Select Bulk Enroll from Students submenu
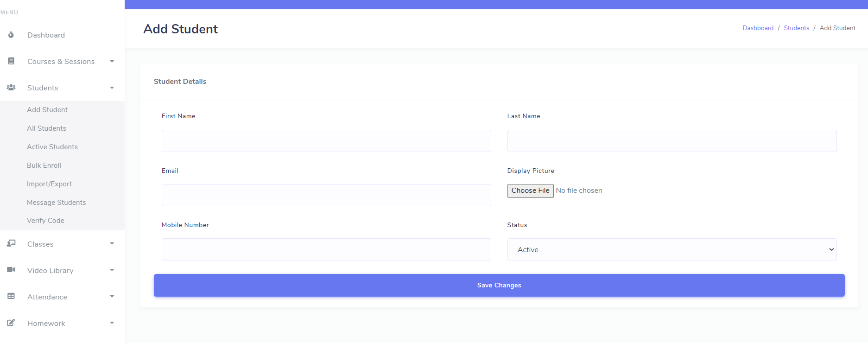The width and height of the screenshot is (868, 343). [x=44, y=165]
